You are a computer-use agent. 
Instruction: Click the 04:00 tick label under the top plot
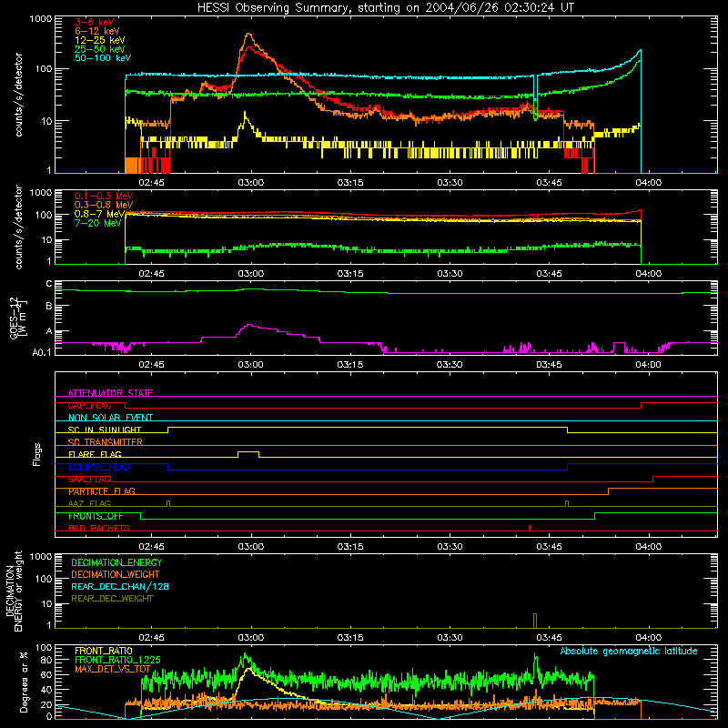click(x=648, y=183)
